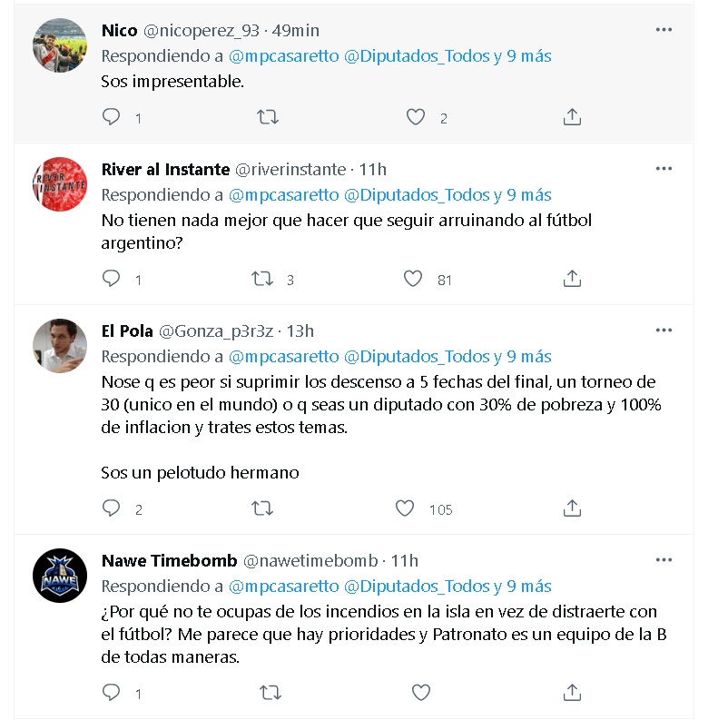This screenshot has width=728, height=720.
Task: Open the three-dot menu on Nawe Timebomb's tweet
Action: pyautogui.click(x=664, y=559)
